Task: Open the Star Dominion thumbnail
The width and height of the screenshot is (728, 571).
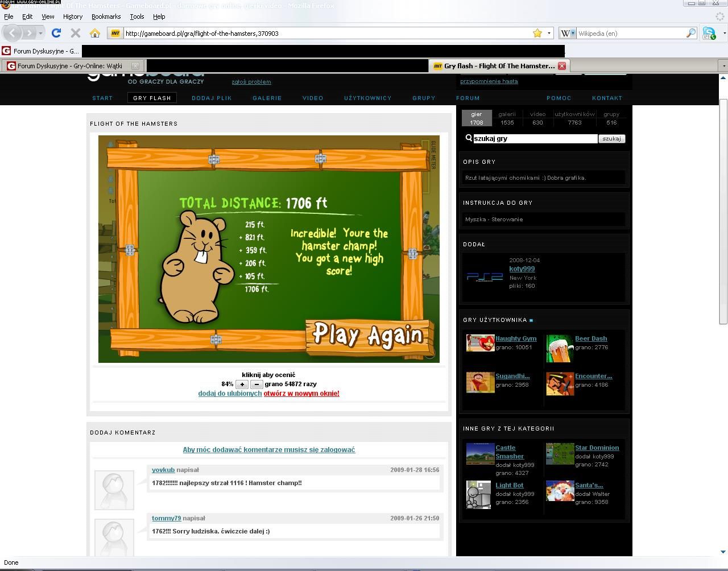Action: click(560, 454)
